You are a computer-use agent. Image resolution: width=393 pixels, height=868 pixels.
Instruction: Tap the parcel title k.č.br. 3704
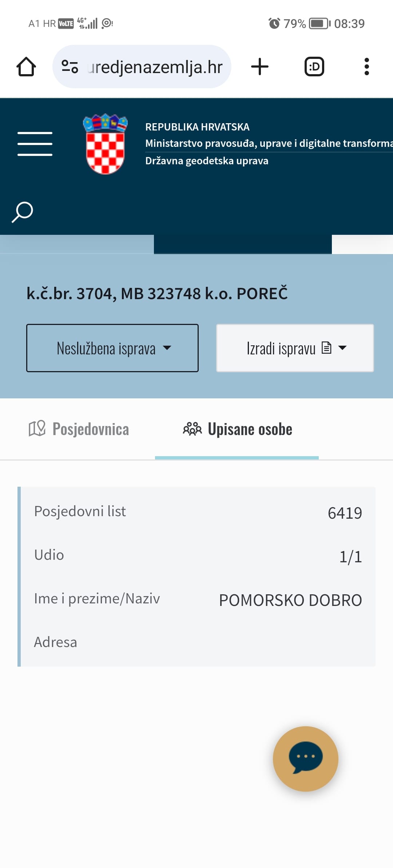pos(157,294)
